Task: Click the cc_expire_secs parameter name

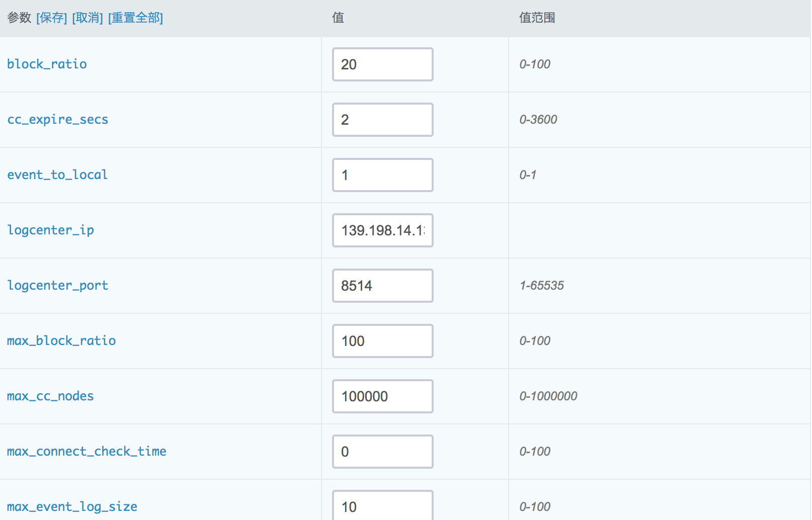Action: click(x=57, y=120)
